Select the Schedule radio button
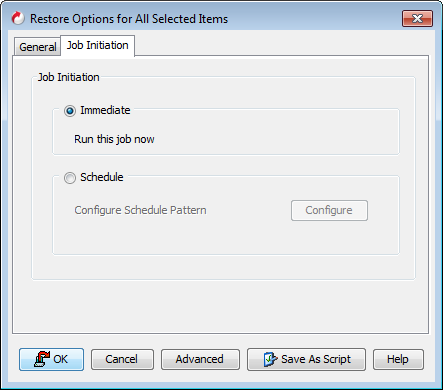Image resolution: width=443 pixels, height=390 pixels. coord(70,178)
